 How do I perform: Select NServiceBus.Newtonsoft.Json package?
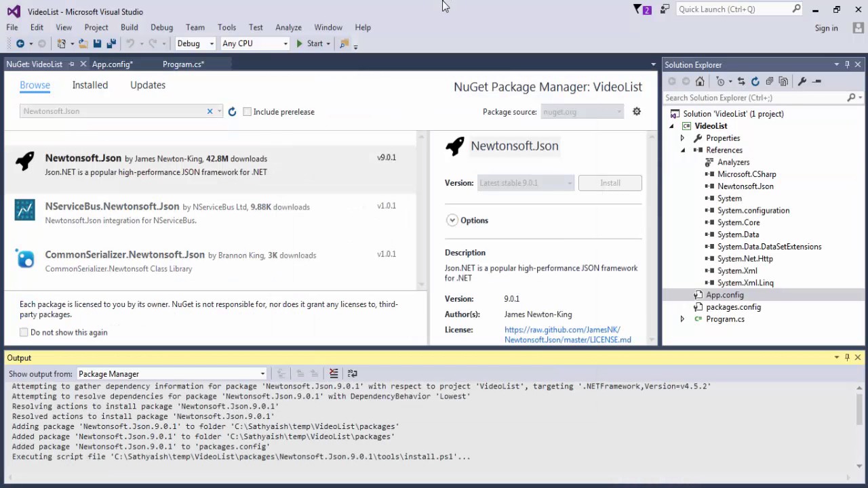(210, 213)
